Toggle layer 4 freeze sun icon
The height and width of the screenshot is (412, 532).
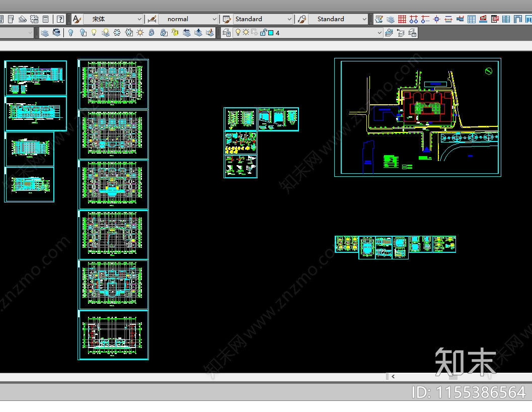click(246, 33)
